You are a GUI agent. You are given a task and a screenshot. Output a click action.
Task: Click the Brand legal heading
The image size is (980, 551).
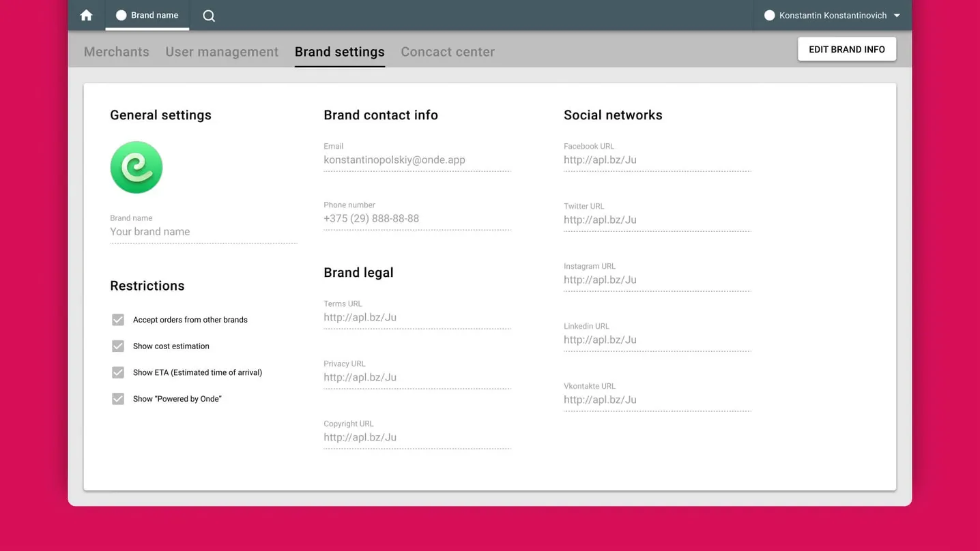click(358, 273)
